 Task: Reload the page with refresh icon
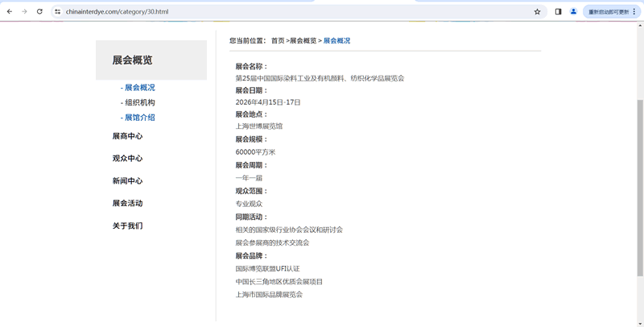39,12
